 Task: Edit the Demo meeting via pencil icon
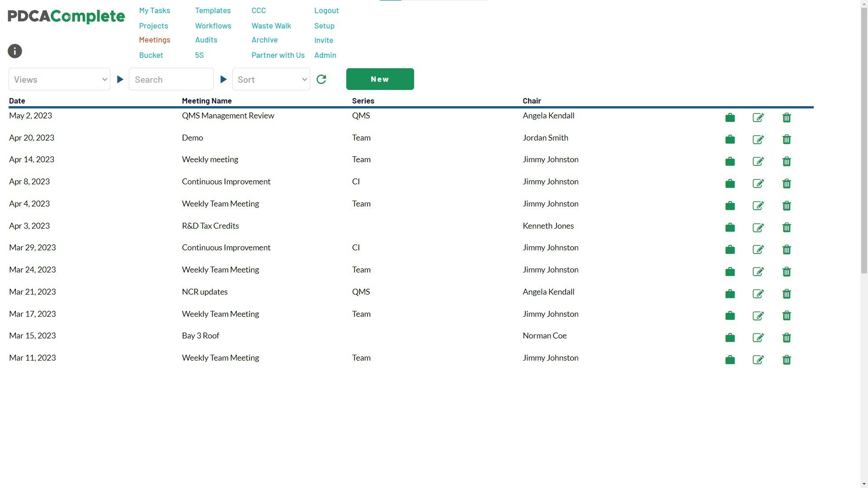click(x=758, y=140)
